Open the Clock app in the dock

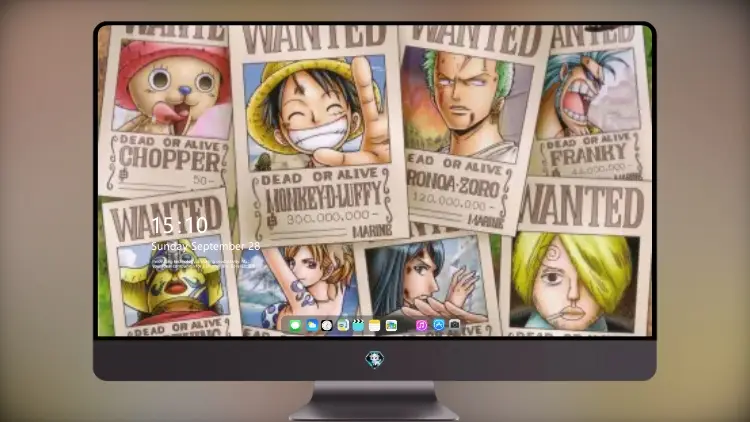click(x=327, y=325)
